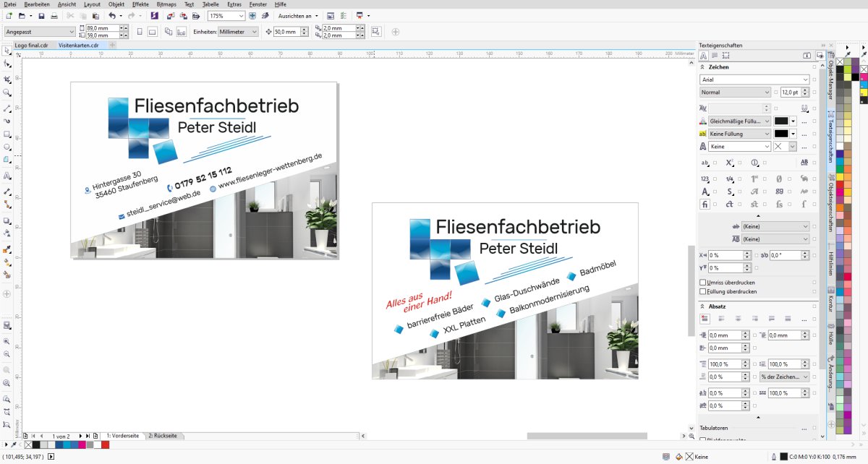Image resolution: width=868 pixels, height=464 pixels.
Task: Click the Save icon in standard toolbar
Action: pyautogui.click(x=41, y=15)
